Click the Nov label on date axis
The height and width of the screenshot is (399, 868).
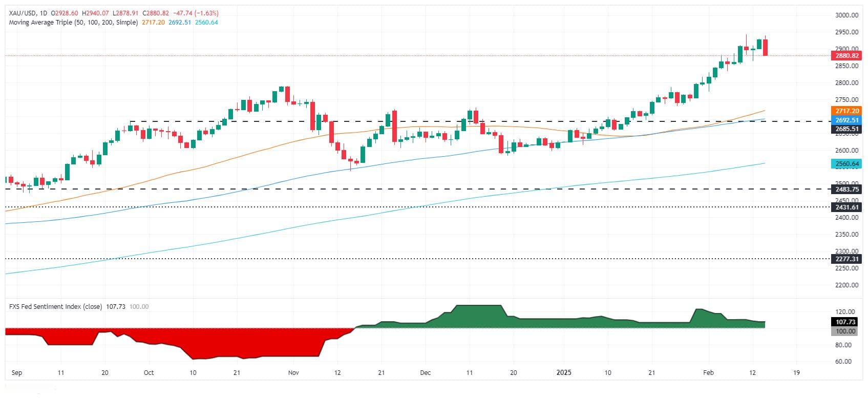coord(293,372)
